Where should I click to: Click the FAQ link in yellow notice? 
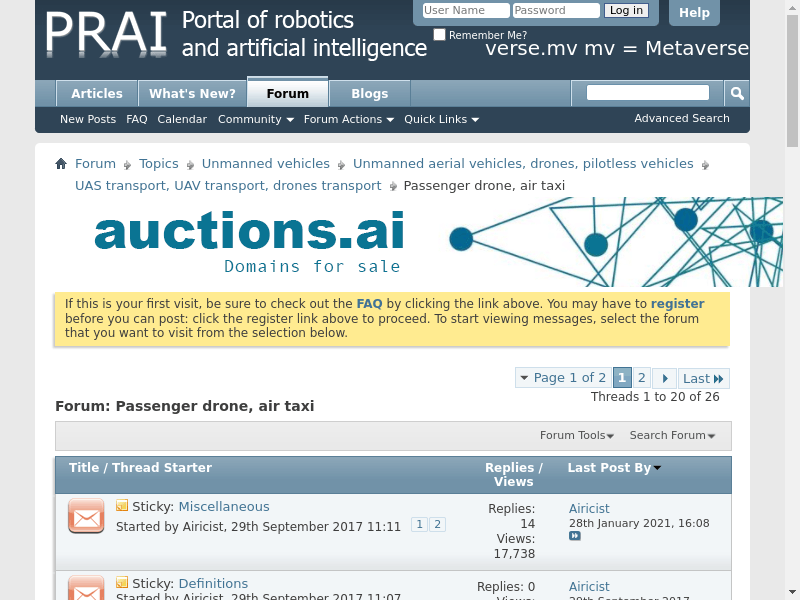pos(369,304)
